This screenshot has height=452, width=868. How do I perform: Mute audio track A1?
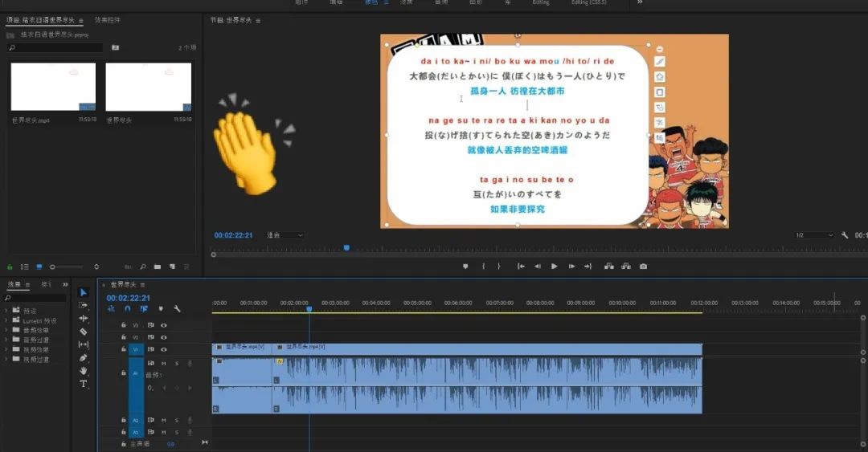pyautogui.click(x=164, y=364)
